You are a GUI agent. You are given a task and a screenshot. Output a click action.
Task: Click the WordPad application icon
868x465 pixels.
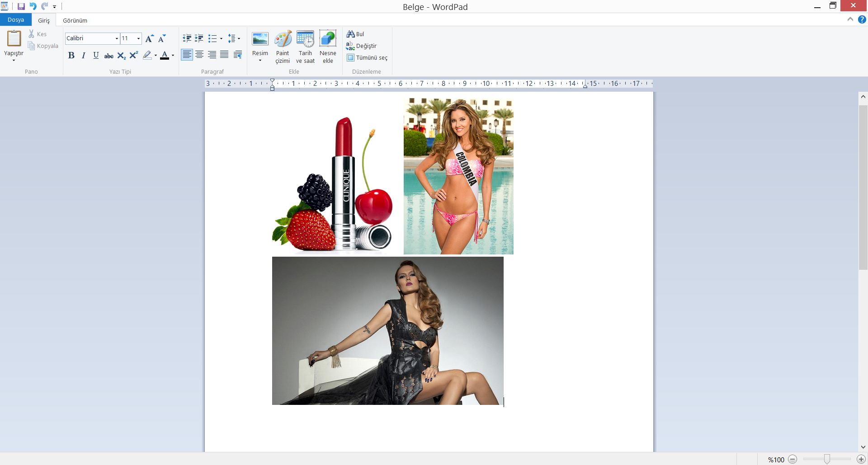click(5, 6)
